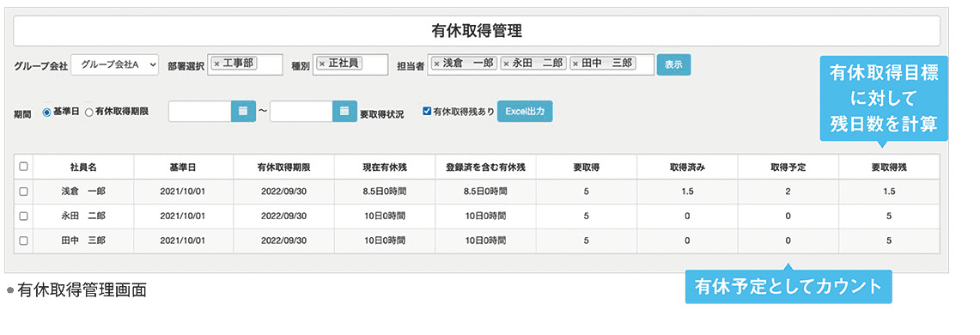Open the end date calendar picker icon
The height and width of the screenshot is (335, 980).
(344, 112)
